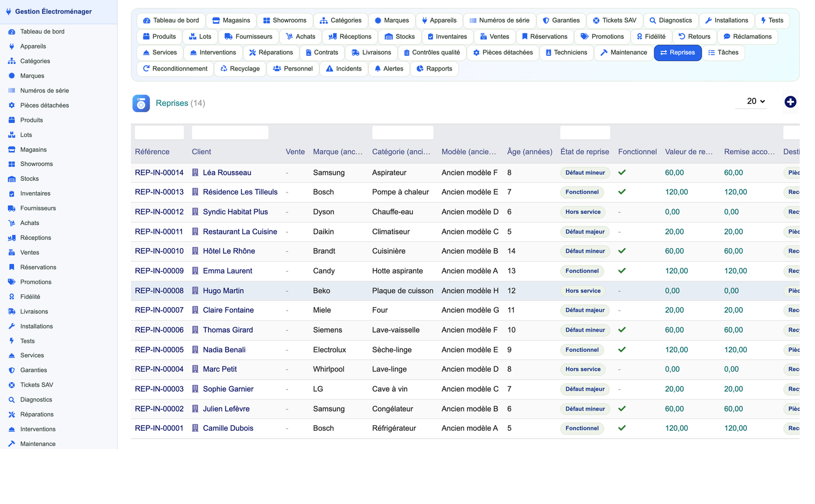Open the Catégorie column filter box

tap(403, 132)
